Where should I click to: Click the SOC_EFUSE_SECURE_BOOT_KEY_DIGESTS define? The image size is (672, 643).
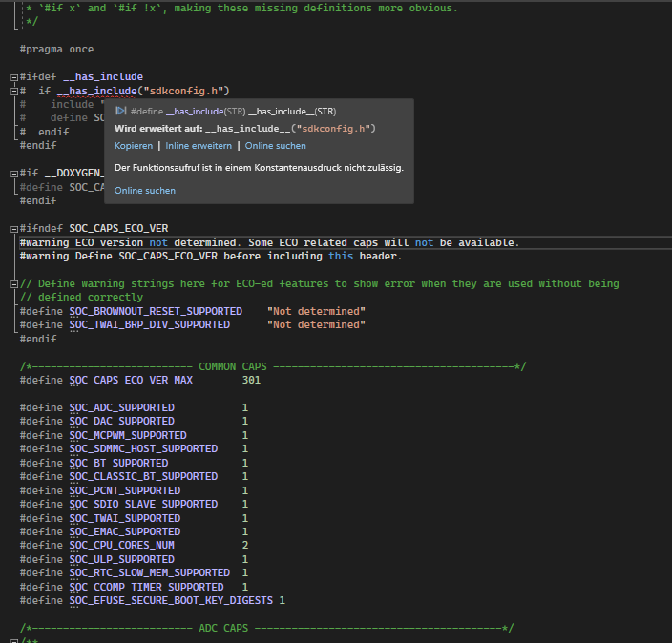click(172, 601)
